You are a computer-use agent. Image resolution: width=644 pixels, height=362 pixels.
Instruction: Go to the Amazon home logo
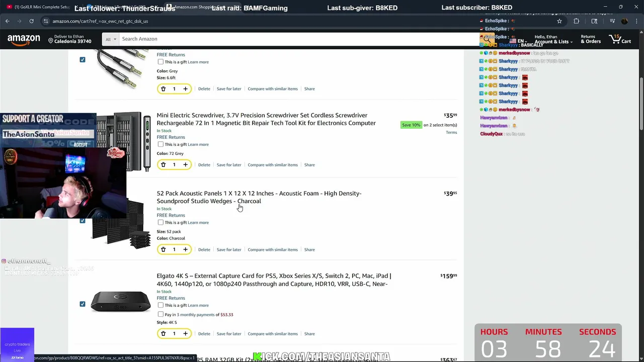coord(24,39)
